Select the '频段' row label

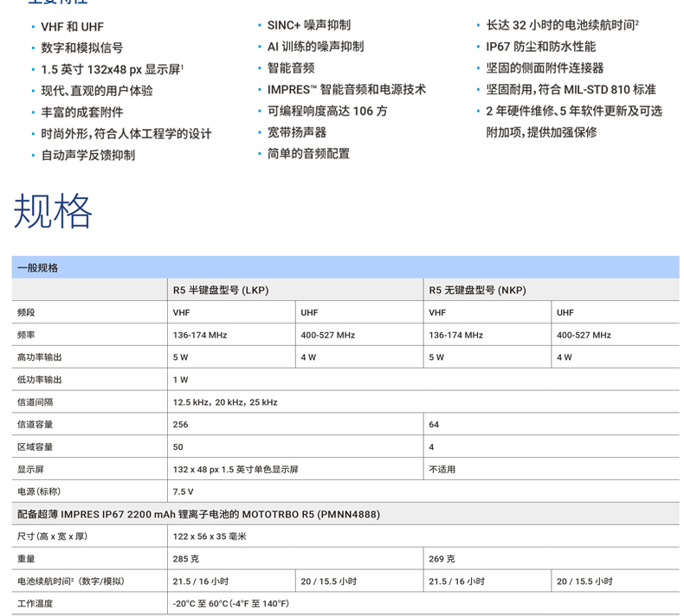point(26,312)
